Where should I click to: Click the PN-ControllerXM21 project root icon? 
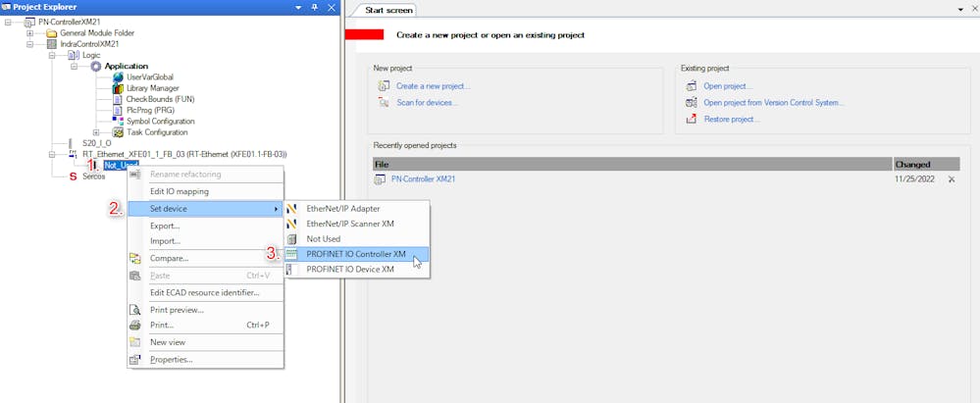(x=29, y=22)
